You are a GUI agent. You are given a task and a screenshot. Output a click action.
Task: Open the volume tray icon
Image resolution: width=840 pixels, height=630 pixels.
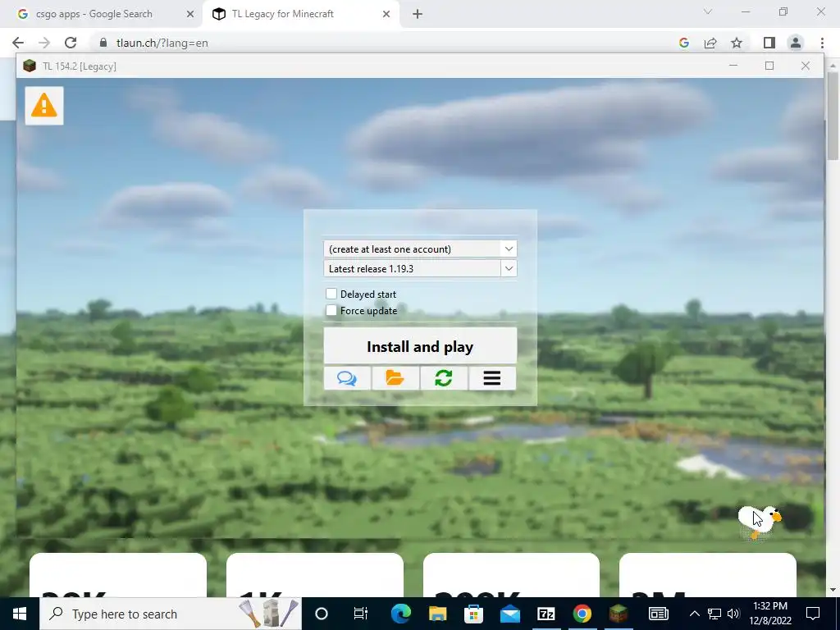pyautogui.click(x=733, y=614)
